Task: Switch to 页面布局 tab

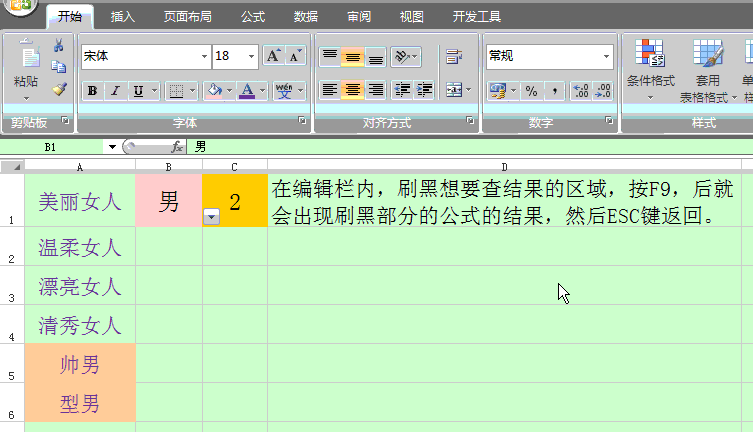Action: (x=188, y=17)
